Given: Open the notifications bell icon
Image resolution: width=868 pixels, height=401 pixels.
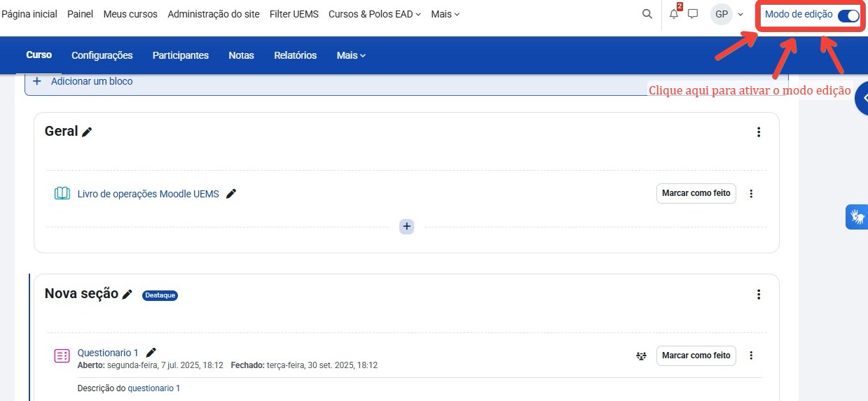Looking at the screenshot, I should coord(674,14).
